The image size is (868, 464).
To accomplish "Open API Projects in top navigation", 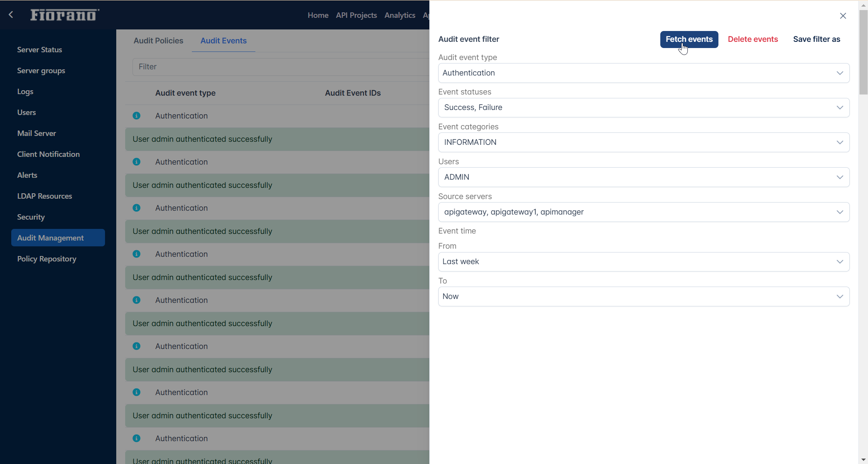I will (x=356, y=15).
